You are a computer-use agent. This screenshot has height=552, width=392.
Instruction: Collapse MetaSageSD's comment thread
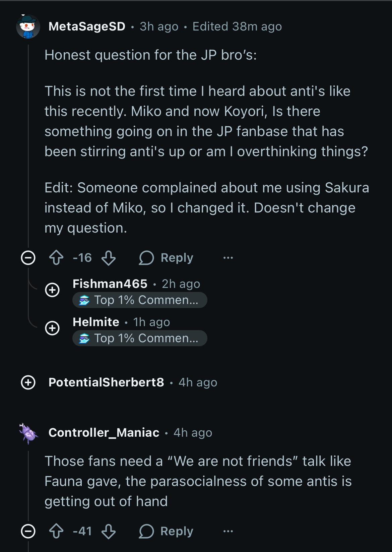click(x=28, y=258)
